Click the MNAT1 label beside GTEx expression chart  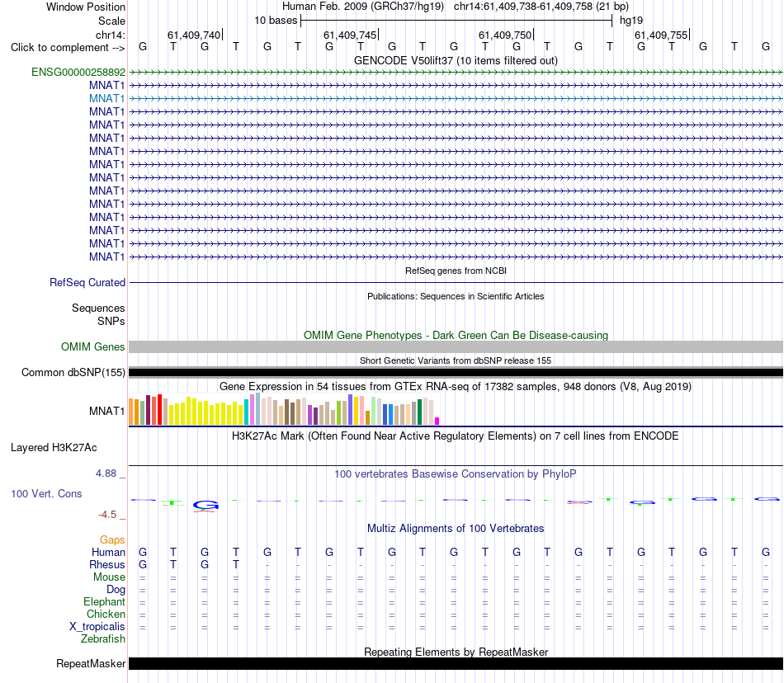(x=107, y=411)
